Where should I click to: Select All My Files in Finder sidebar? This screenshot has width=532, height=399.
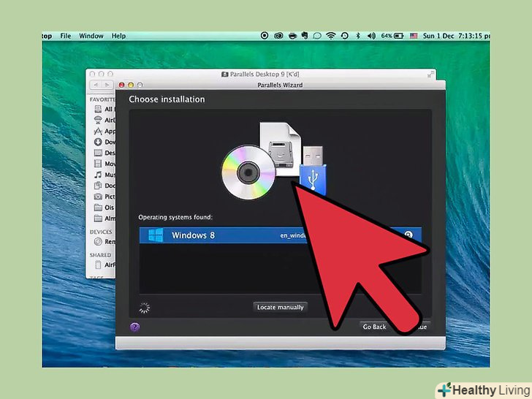click(x=104, y=109)
